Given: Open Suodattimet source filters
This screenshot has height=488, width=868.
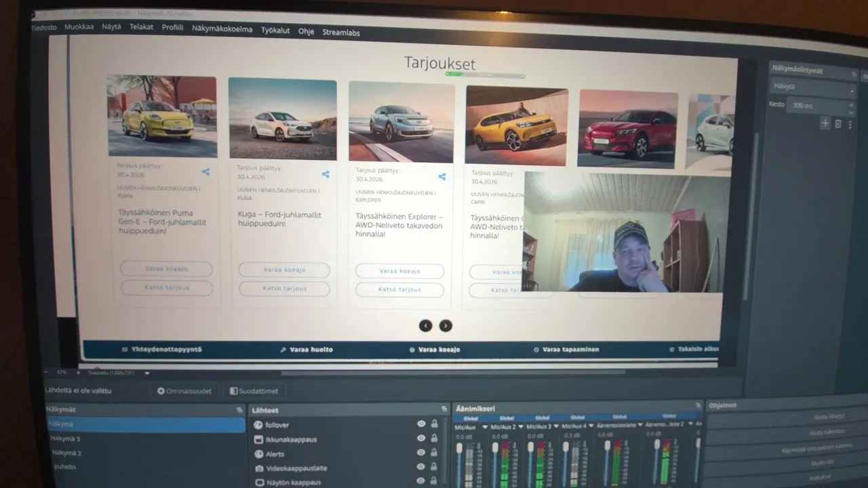Looking at the screenshot, I should (254, 391).
